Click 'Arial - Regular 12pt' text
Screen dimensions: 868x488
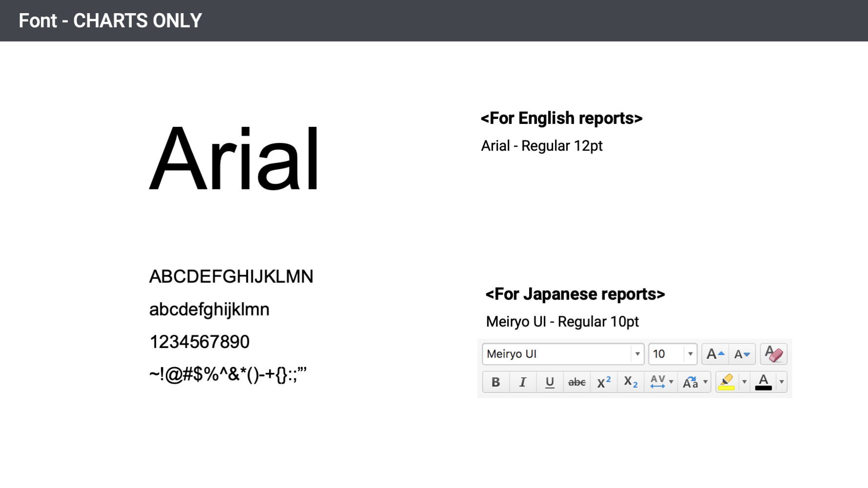click(x=542, y=146)
